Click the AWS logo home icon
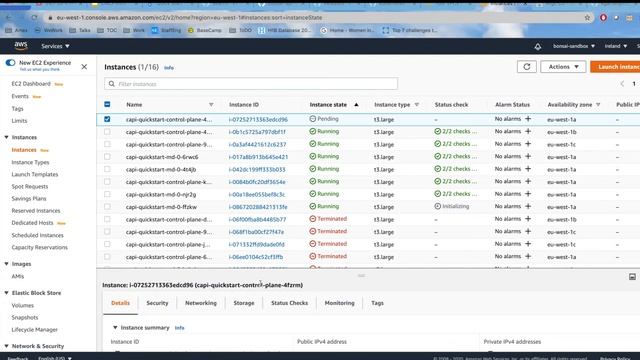The width and height of the screenshot is (640, 360). (x=21, y=46)
